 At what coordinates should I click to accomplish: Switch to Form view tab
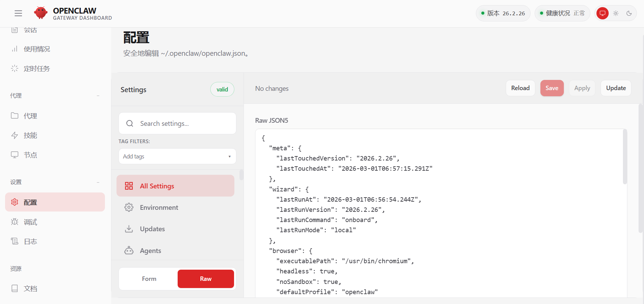click(x=149, y=279)
